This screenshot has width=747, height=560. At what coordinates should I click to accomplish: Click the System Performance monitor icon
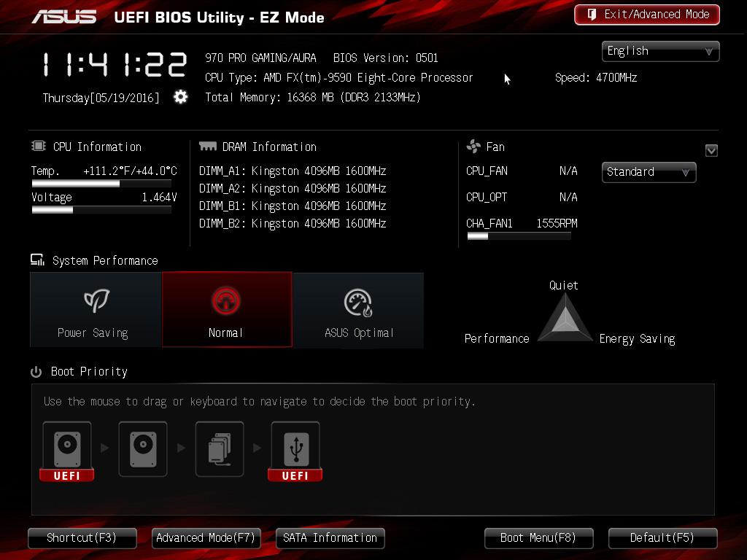(x=38, y=260)
